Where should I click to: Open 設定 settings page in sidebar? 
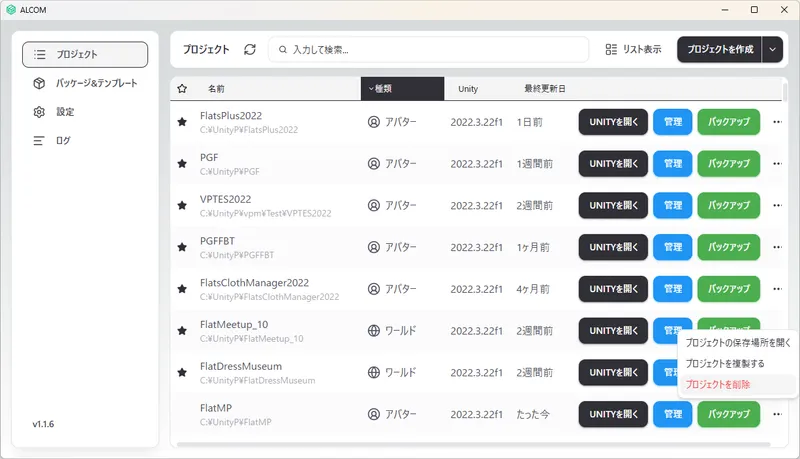(85, 112)
